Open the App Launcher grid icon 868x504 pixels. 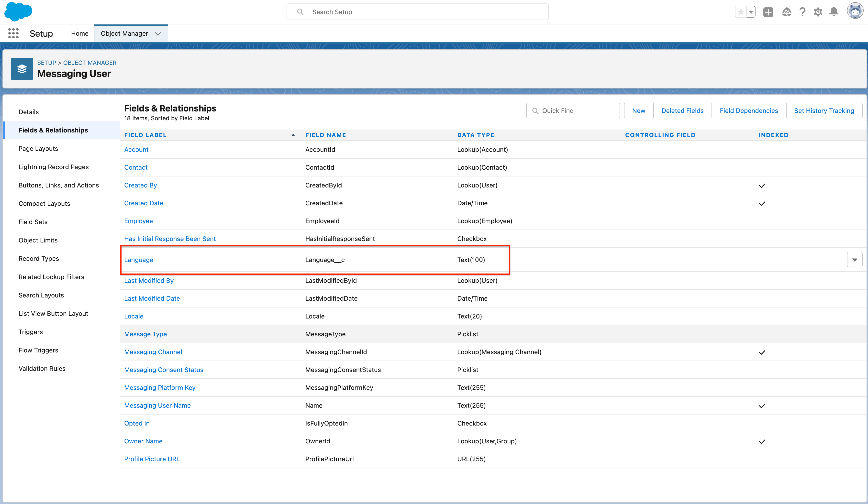[x=13, y=33]
